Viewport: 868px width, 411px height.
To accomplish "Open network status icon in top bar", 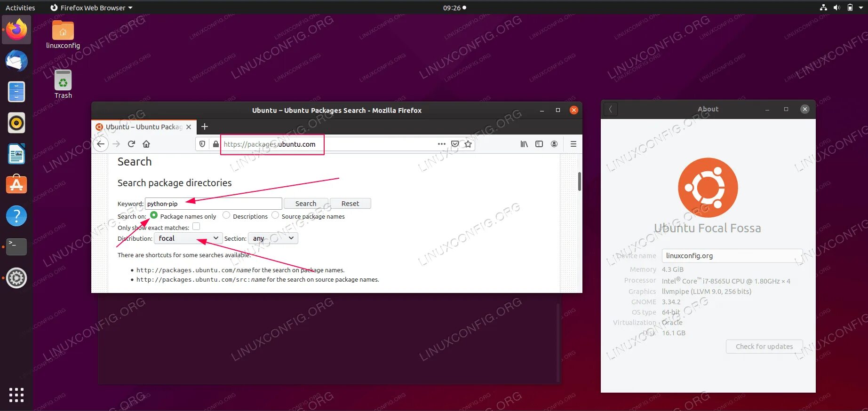I will (823, 8).
